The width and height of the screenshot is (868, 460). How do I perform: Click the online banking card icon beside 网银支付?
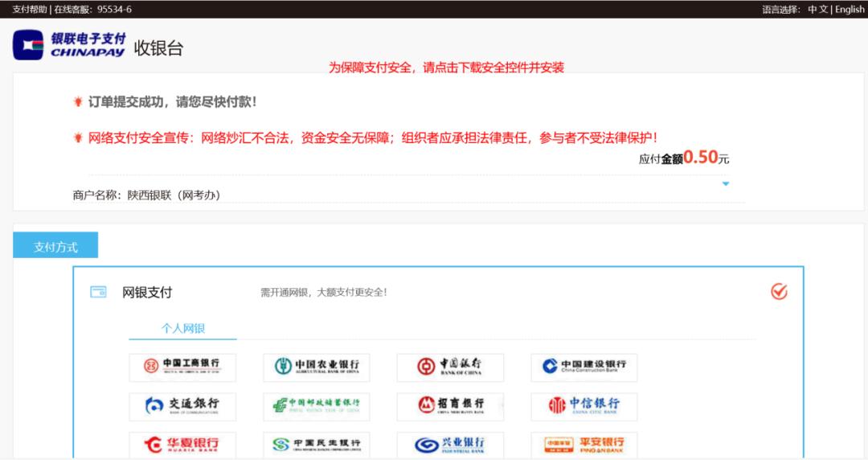pyautogui.click(x=99, y=291)
